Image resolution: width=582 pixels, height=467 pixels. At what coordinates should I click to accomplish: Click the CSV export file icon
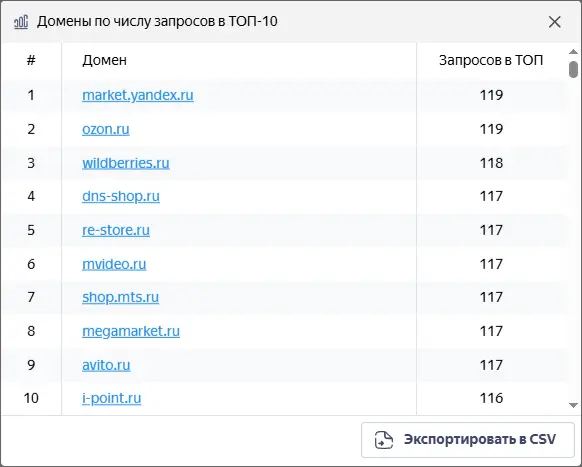pos(384,440)
